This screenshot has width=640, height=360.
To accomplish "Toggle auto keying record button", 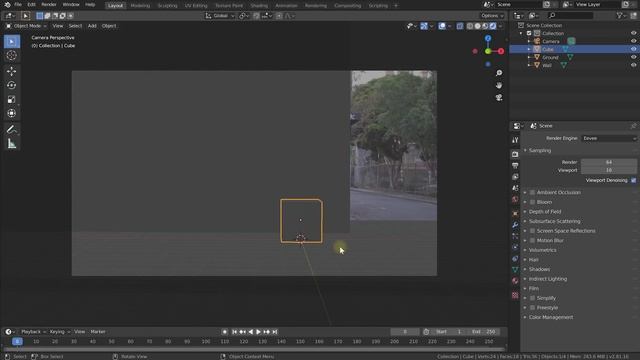I will click(224, 332).
